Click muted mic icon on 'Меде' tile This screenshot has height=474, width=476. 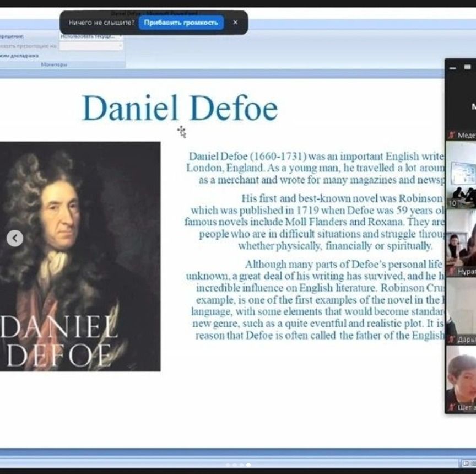tap(452, 135)
